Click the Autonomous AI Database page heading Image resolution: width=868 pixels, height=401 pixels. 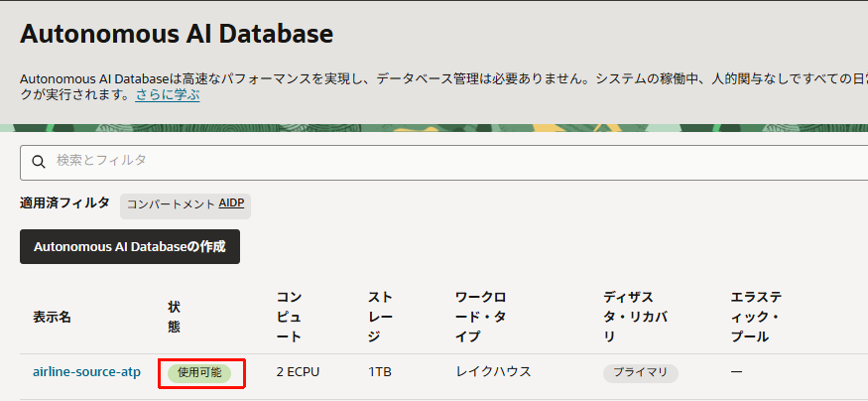click(x=177, y=35)
